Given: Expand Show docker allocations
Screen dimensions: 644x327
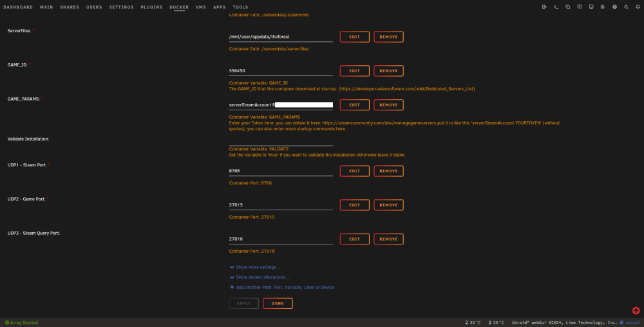Looking at the screenshot, I should [x=260, y=277].
